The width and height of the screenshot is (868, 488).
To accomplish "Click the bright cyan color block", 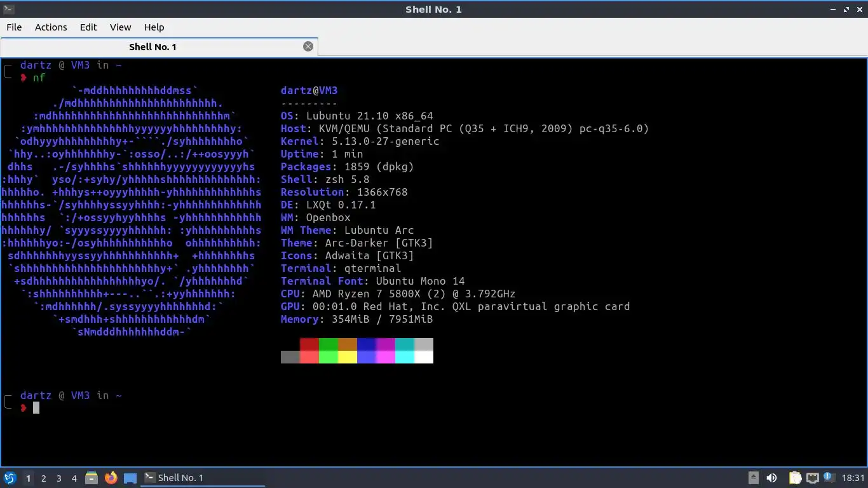I will (405, 357).
